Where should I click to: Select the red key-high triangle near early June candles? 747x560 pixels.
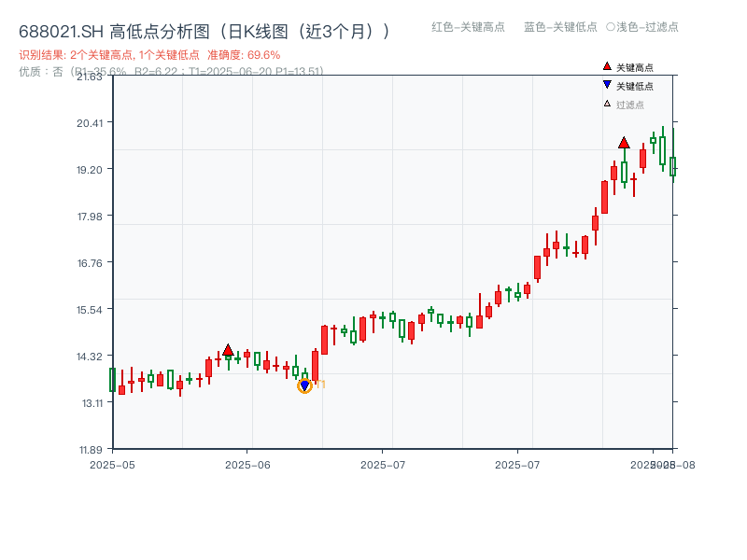pyautogui.click(x=230, y=348)
